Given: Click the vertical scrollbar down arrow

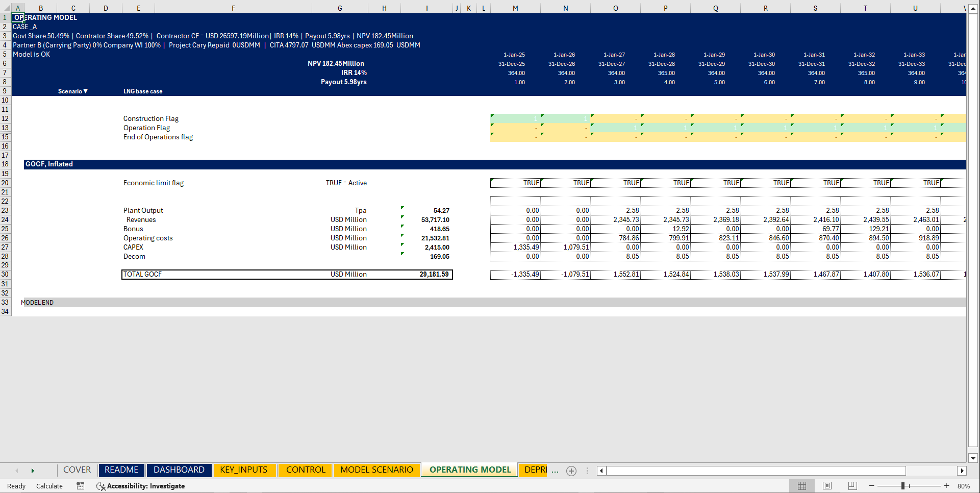Looking at the screenshot, I should 973,458.
